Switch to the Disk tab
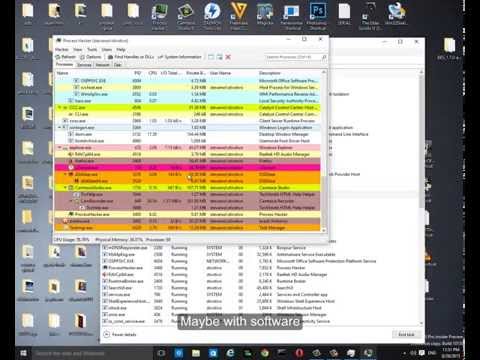Screen dimensions: 480x360 pyautogui.click(x=117, y=65)
